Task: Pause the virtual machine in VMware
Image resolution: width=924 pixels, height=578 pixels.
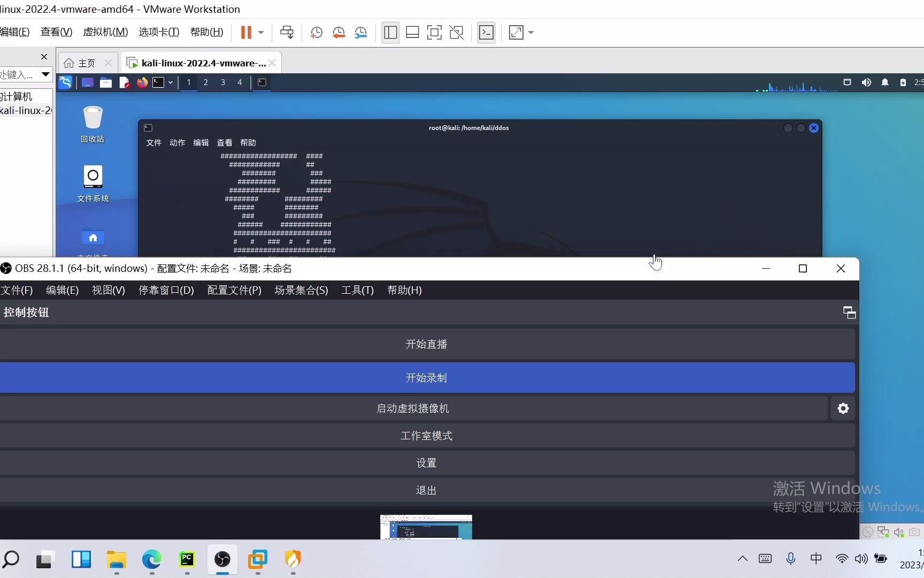Action: [x=246, y=33]
